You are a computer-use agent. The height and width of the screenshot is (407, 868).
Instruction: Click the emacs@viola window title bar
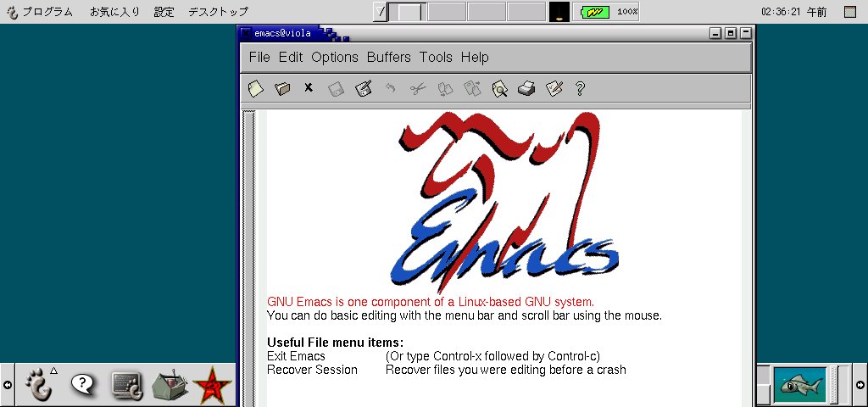[495, 33]
